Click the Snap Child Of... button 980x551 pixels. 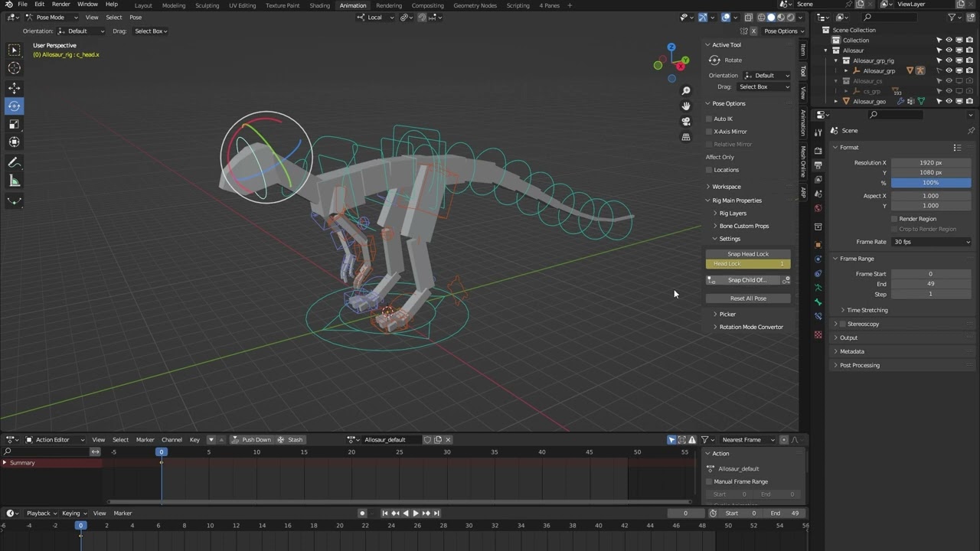(743, 280)
